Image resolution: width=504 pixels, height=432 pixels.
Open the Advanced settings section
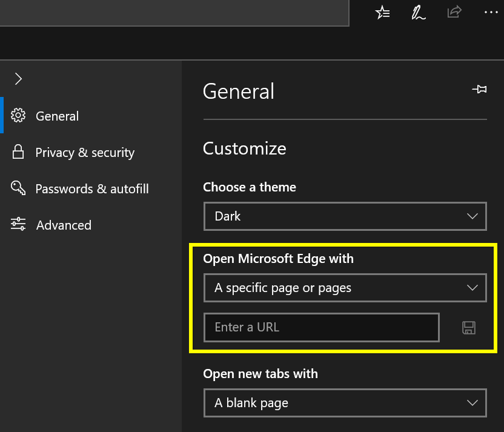click(x=64, y=225)
